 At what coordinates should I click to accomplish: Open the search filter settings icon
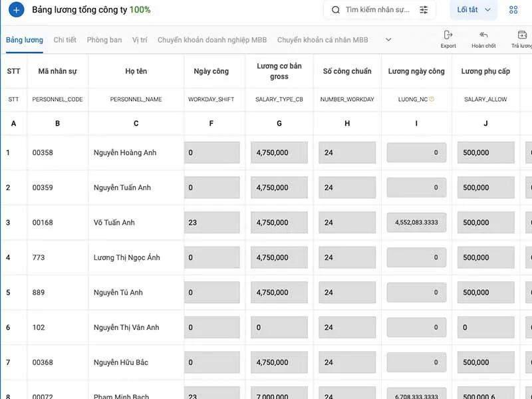[x=424, y=10]
